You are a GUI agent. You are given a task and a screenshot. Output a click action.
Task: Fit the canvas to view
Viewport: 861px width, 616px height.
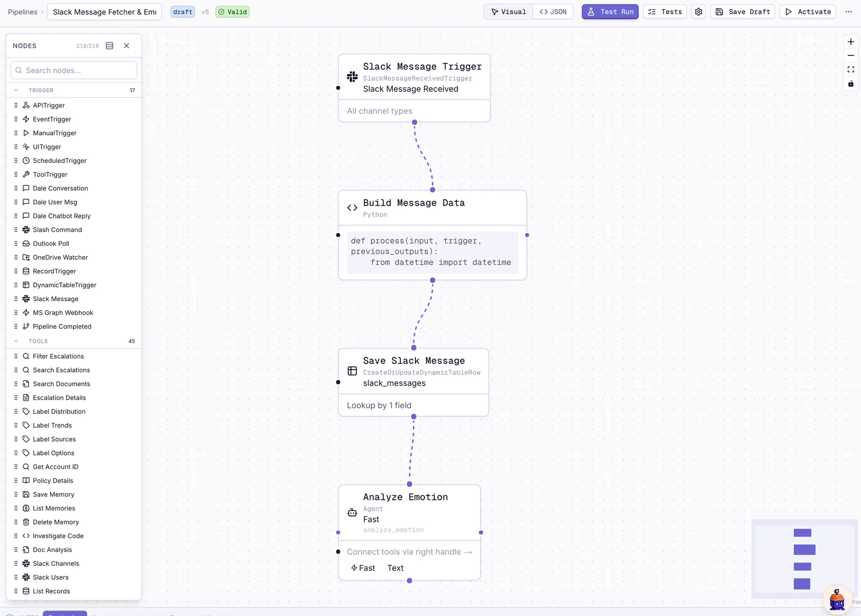click(851, 70)
